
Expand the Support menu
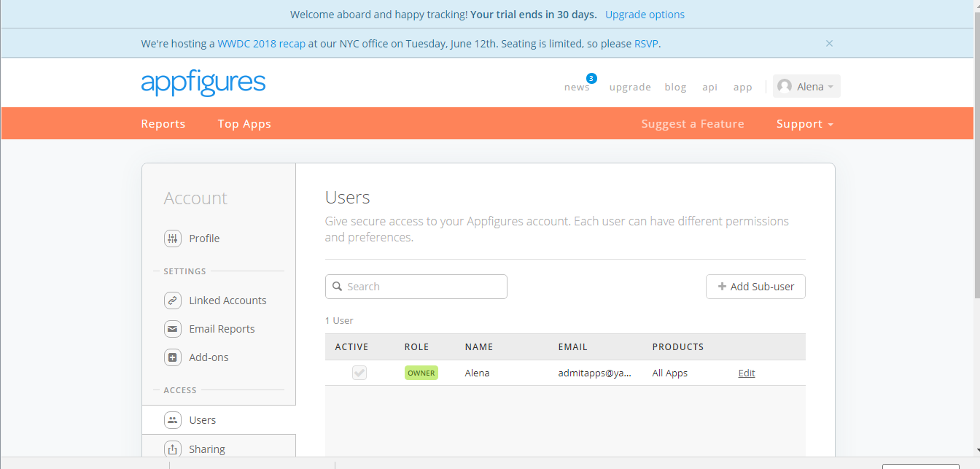805,124
